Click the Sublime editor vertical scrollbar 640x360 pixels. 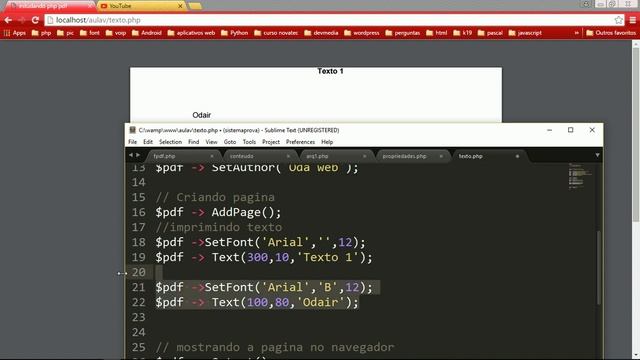599,267
